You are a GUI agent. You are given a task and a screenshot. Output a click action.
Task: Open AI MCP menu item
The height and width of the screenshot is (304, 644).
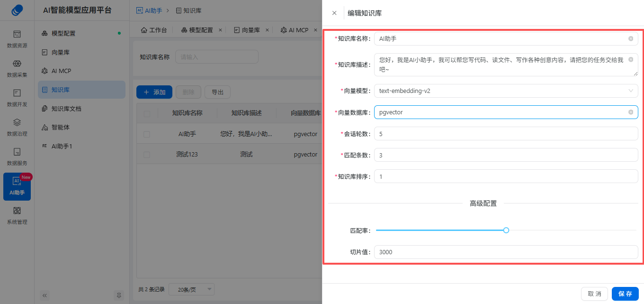[81, 71]
